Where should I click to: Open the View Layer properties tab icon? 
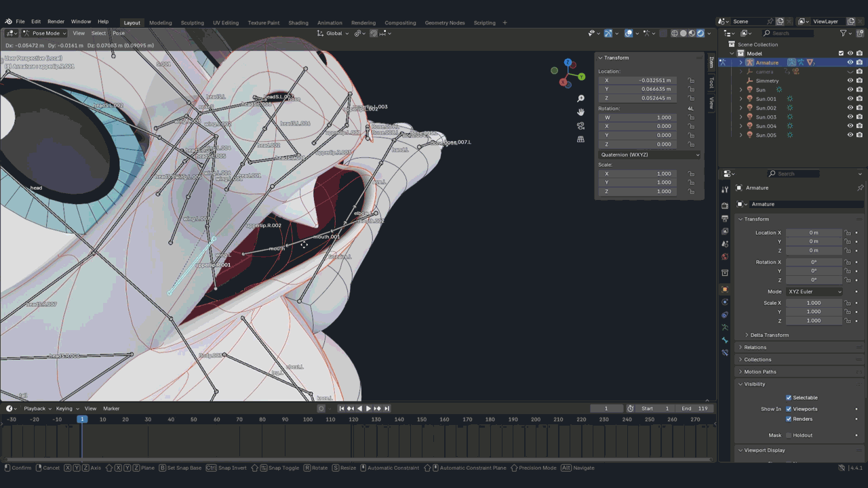point(725,231)
